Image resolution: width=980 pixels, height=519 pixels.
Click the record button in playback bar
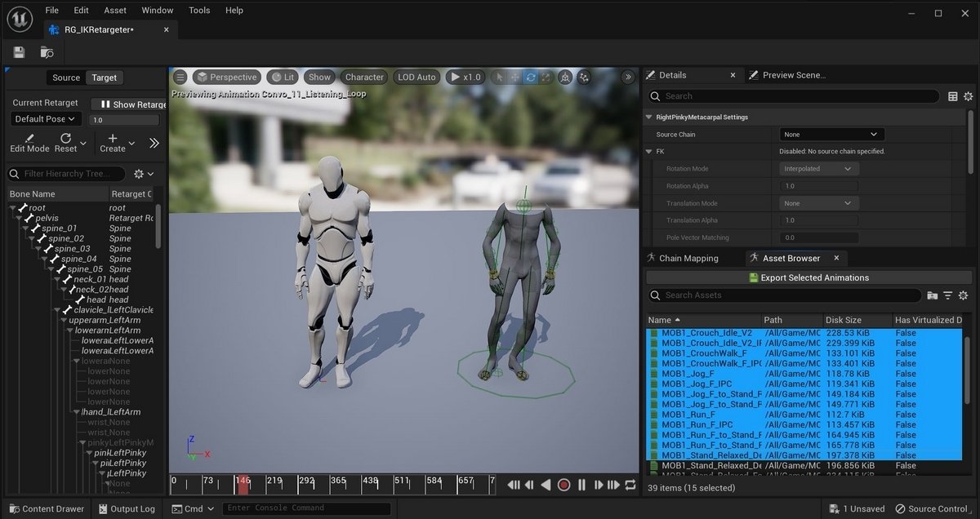pos(563,485)
